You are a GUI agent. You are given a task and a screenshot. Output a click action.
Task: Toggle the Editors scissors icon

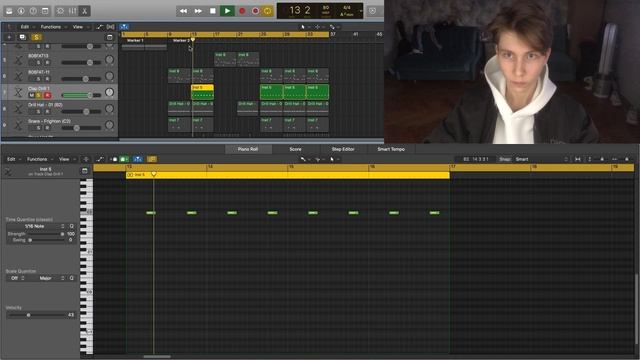coord(84,11)
